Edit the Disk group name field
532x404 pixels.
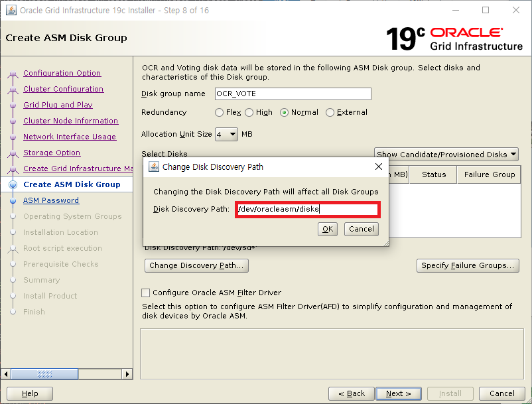[x=293, y=94]
